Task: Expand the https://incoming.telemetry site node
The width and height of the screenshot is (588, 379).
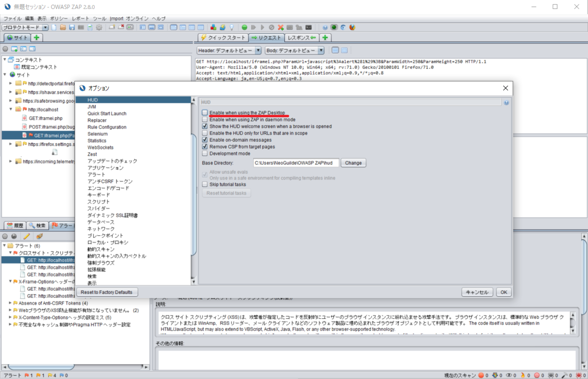Action: pyautogui.click(x=11, y=161)
